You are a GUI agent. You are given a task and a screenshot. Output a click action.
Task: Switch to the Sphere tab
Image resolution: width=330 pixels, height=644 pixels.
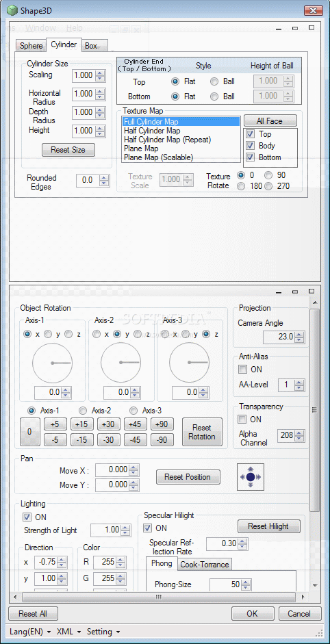point(31,46)
